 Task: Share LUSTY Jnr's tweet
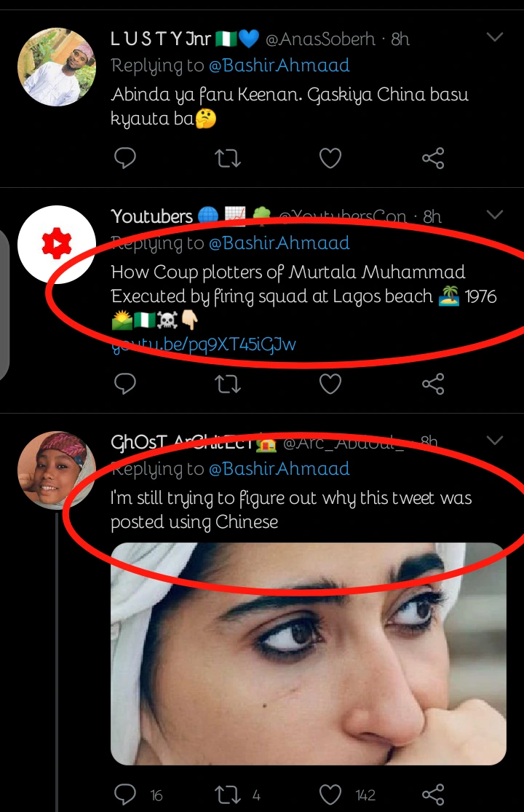[433, 159]
